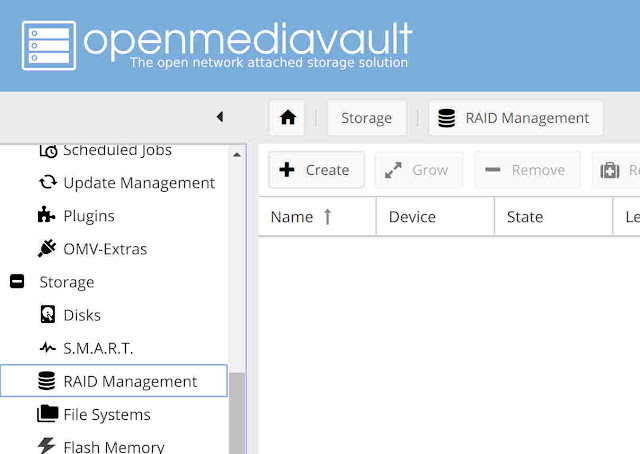This screenshot has width=640, height=454.
Task: Open Update Management in sidebar
Action: click(x=114, y=182)
